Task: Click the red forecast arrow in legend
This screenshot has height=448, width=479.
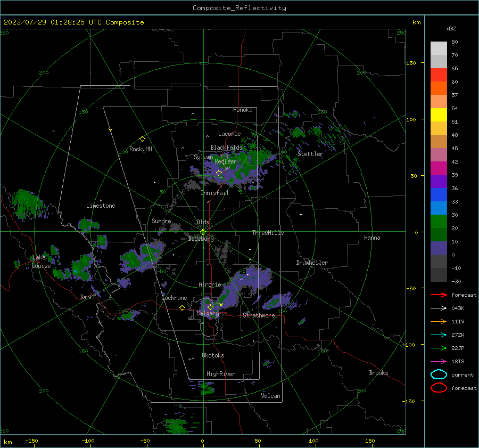Action: pyautogui.click(x=439, y=295)
